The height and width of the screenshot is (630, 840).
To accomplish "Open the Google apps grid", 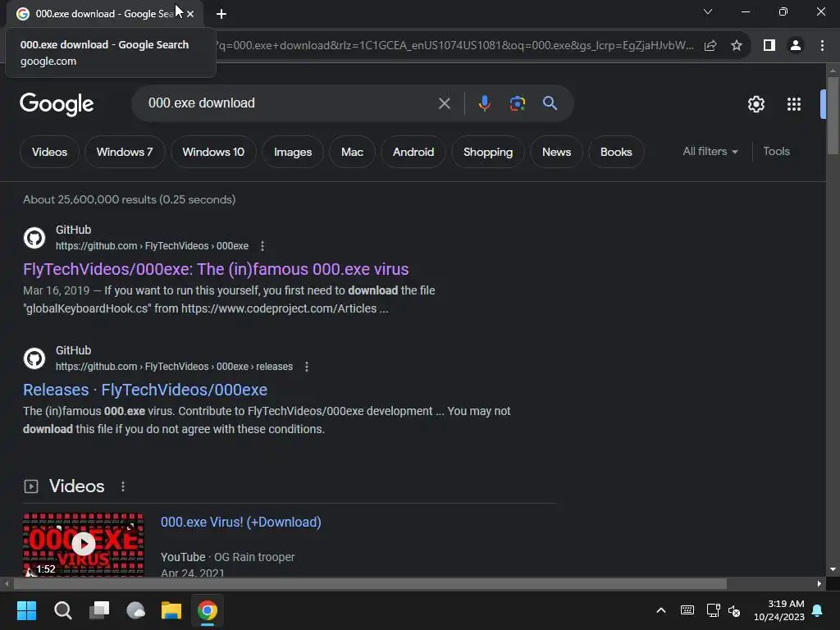I will 793,104.
